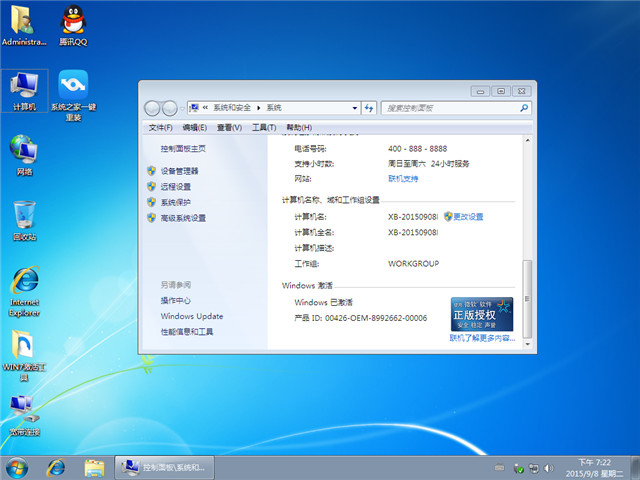Click the shield icon beside 设备管理器
The image size is (640, 480).
click(151, 171)
